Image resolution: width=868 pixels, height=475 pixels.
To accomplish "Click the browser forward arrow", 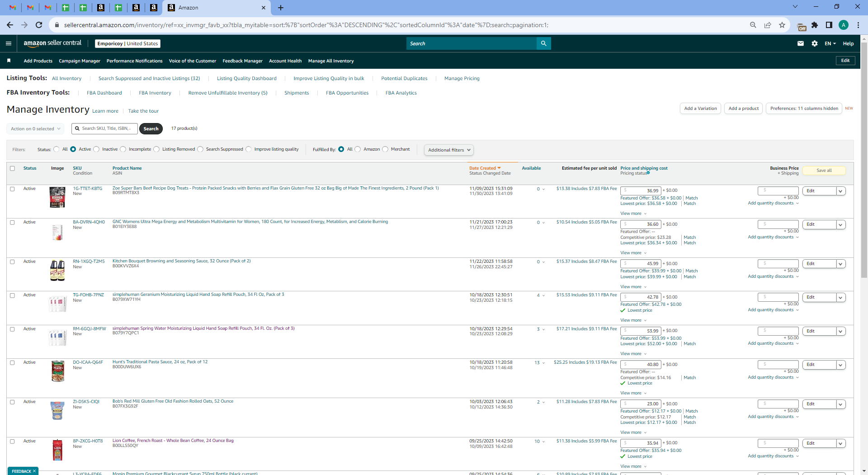I will pyautogui.click(x=24, y=25).
